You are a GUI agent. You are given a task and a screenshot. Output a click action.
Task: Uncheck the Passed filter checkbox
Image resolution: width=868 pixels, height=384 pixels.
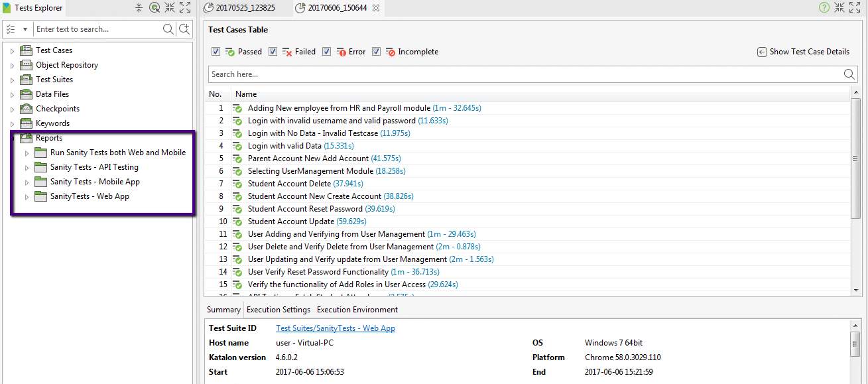pos(216,51)
